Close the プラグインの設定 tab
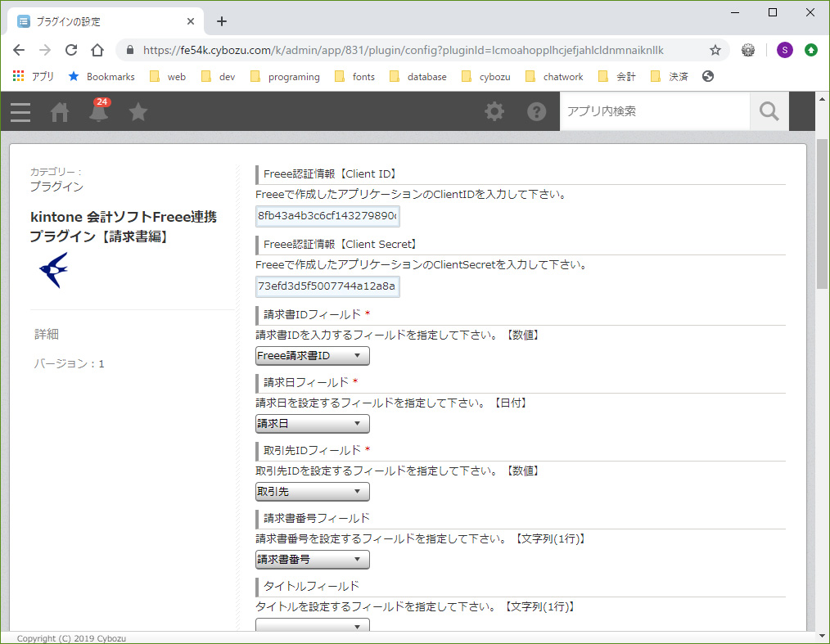This screenshot has height=644, width=830. [191, 21]
